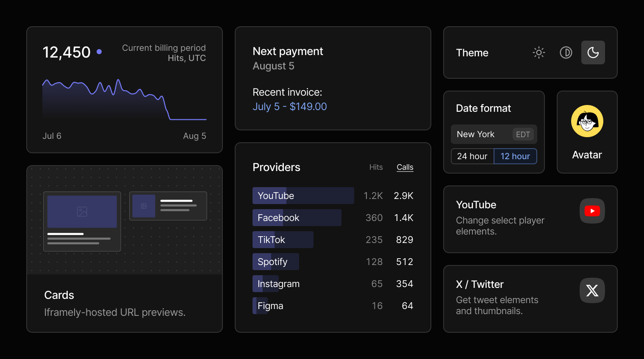Open the Cards title in previews panel
Screen dimensions: 644x359
59,295
